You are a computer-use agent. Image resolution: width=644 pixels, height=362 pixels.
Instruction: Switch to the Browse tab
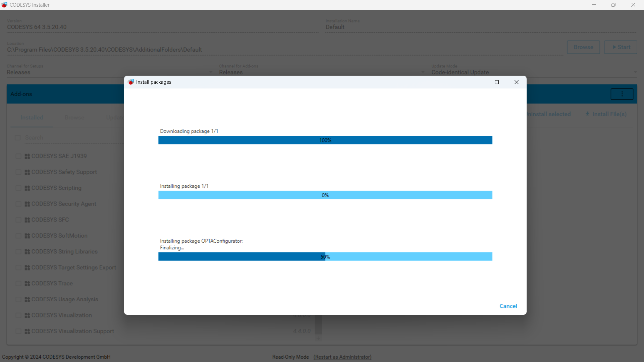pos(74,118)
